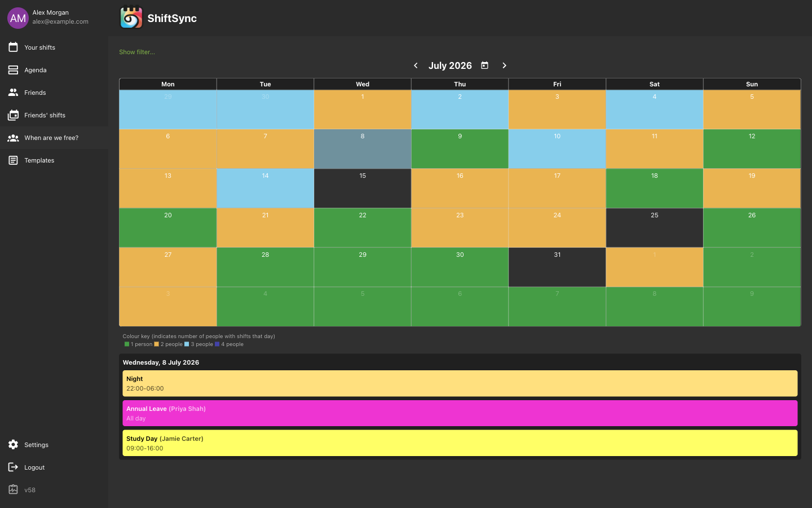This screenshot has width=812, height=508.
Task: Select calendar day 26 July
Action: coord(752,228)
